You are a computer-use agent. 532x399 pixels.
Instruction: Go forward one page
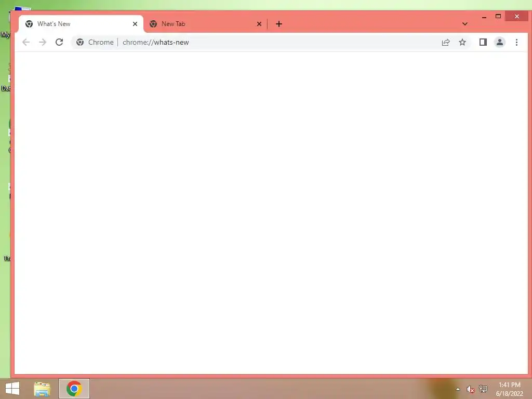43,43
